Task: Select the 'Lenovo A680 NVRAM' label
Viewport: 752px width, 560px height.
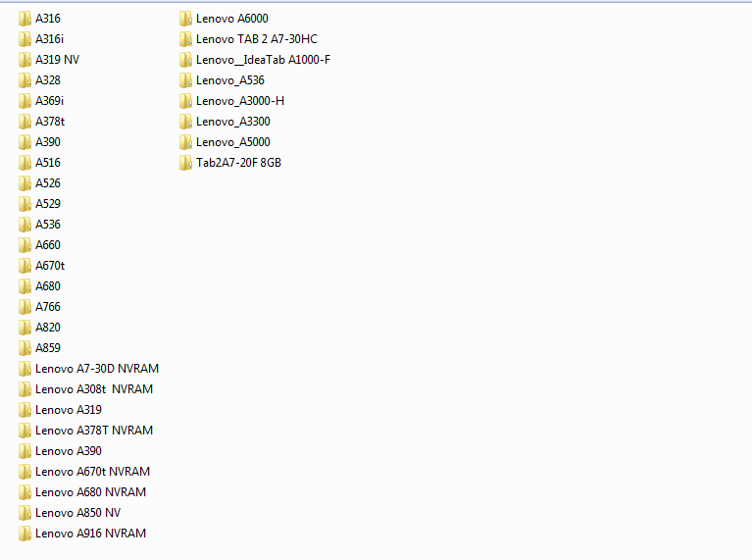Action: (90, 492)
